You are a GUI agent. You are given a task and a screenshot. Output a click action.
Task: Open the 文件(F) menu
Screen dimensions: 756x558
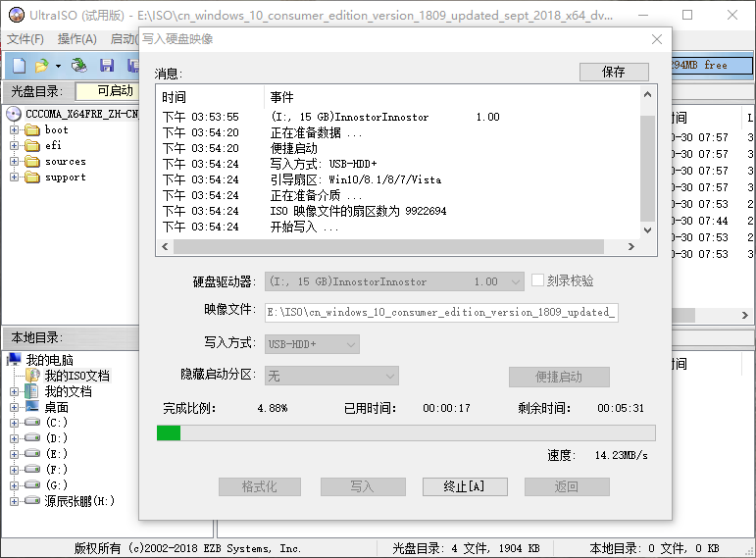25,39
